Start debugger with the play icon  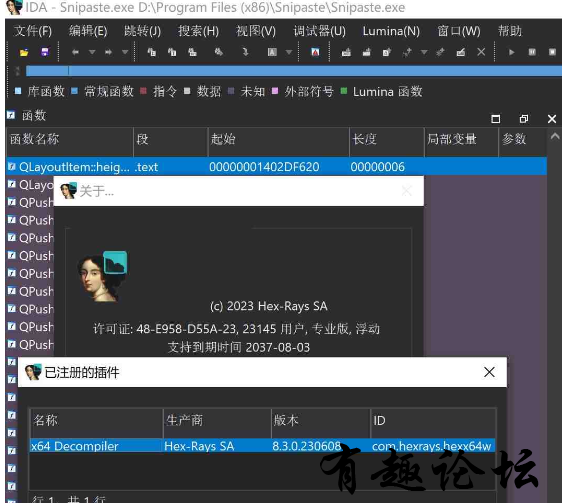511,52
